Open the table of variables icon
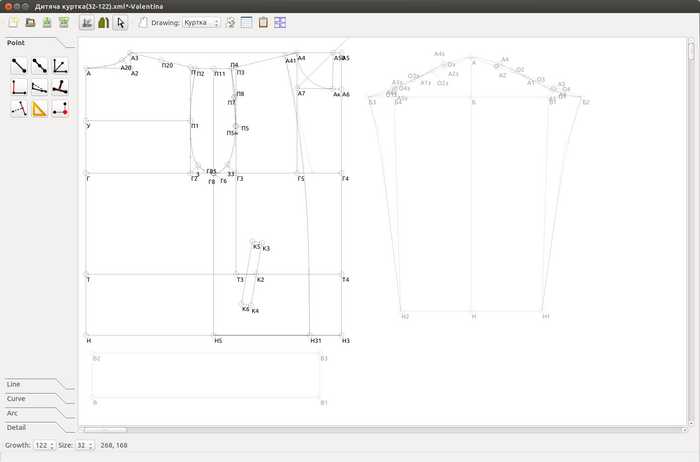This screenshot has height=462, width=700. [x=246, y=22]
